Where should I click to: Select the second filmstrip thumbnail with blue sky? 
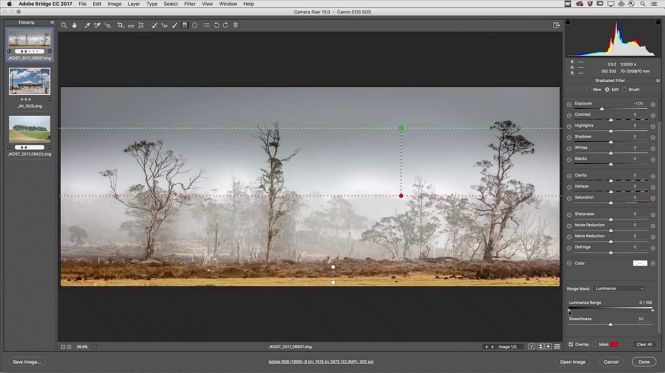[x=29, y=81]
